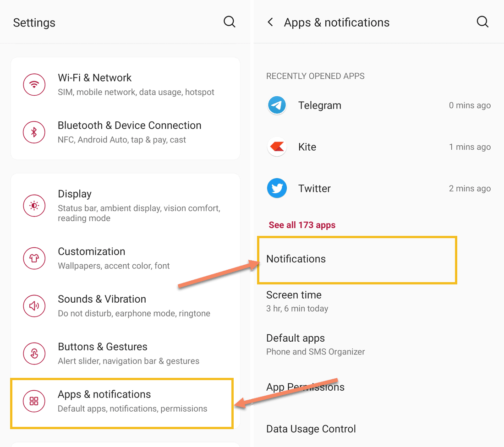Image resolution: width=504 pixels, height=447 pixels.
Task: Select '0 mins ago' next to Telegram
Action: (x=470, y=105)
